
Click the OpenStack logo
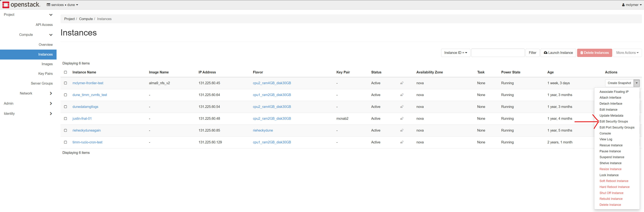(21, 5)
